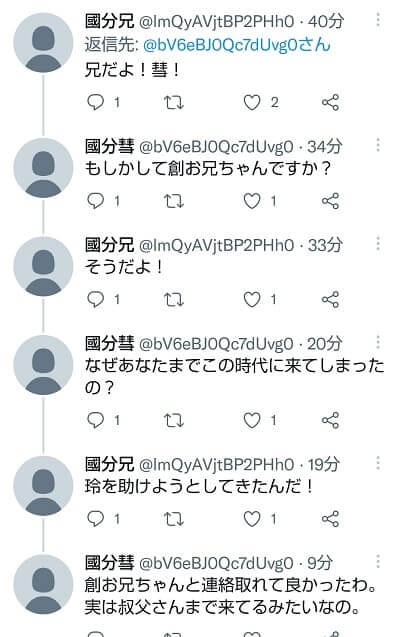The image size is (400, 637).
Task: Share the tweet 'なぜあなたまでこの時代に…'
Action: point(330,420)
